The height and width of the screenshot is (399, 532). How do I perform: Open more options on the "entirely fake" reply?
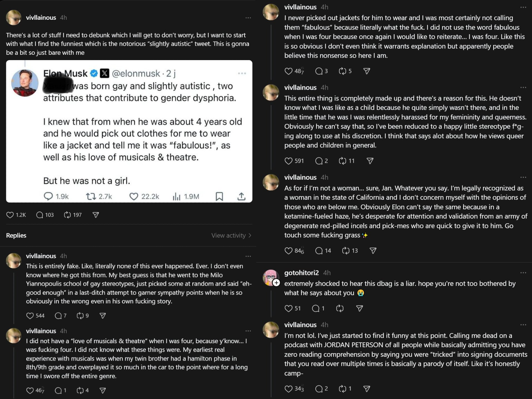click(x=248, y=256)
